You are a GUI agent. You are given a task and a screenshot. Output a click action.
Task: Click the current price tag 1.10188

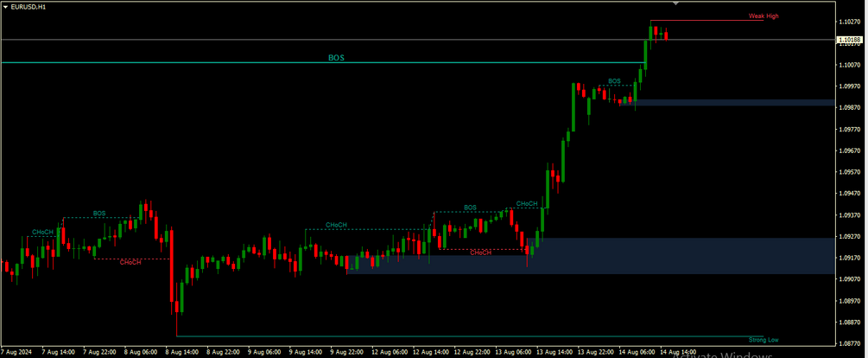[x=850, y=40]
